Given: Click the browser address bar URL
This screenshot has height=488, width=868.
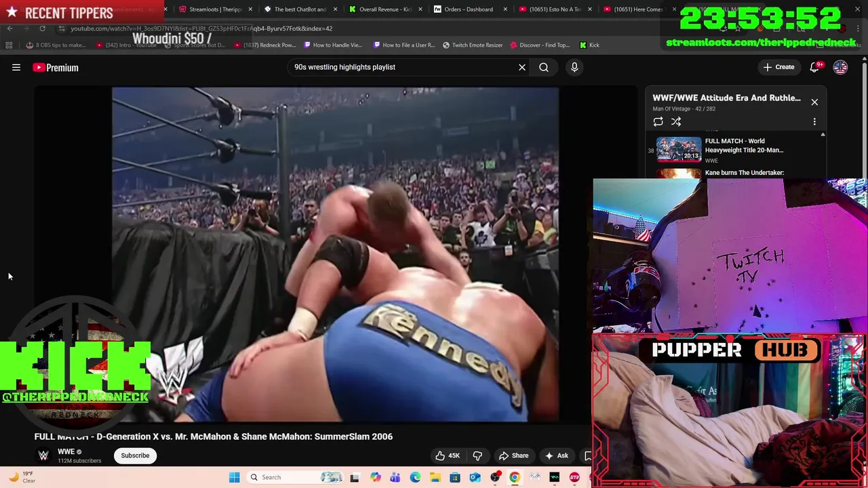Looking at the screenshot, I should click(201, 28).
